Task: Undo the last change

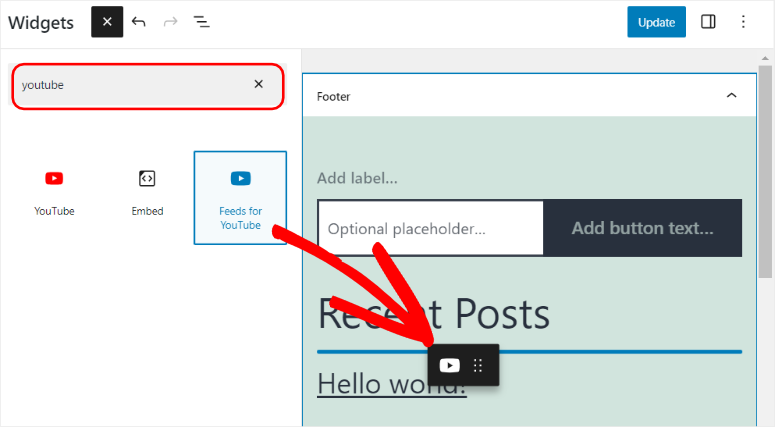Action: tap(139, 22)
